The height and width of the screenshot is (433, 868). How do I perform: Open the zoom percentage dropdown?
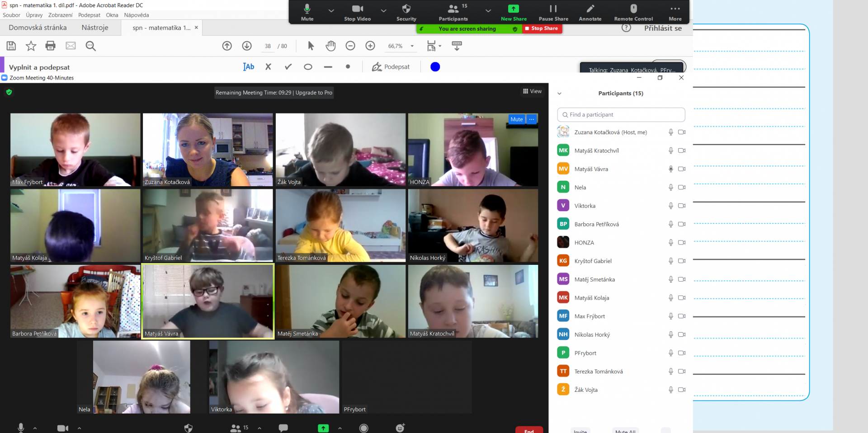click(412, 46)
